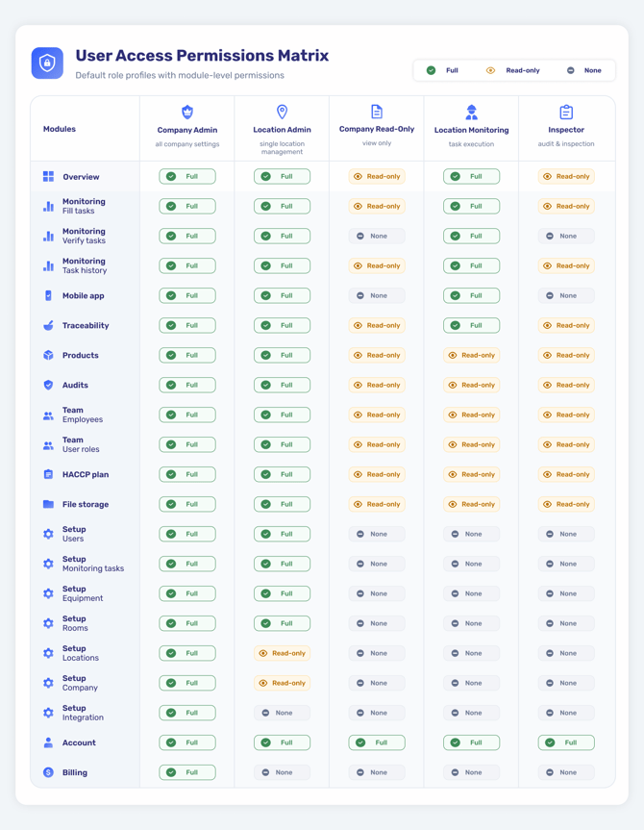Click the Location Admin pin icon
The width and height of the screenshot is (644, 830).
[x=282, y=112]
